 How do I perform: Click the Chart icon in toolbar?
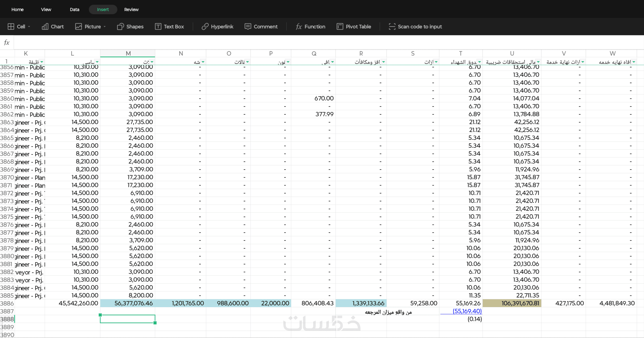(45, 26)
